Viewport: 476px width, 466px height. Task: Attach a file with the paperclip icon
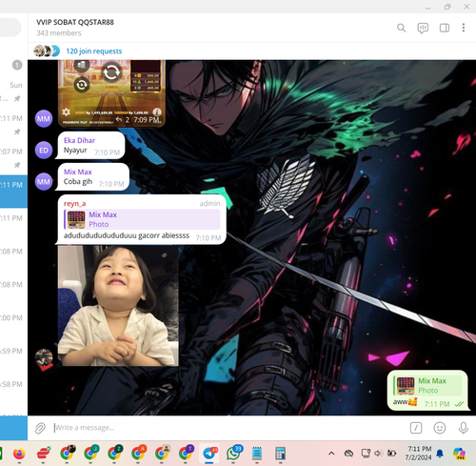pos(40,428)
